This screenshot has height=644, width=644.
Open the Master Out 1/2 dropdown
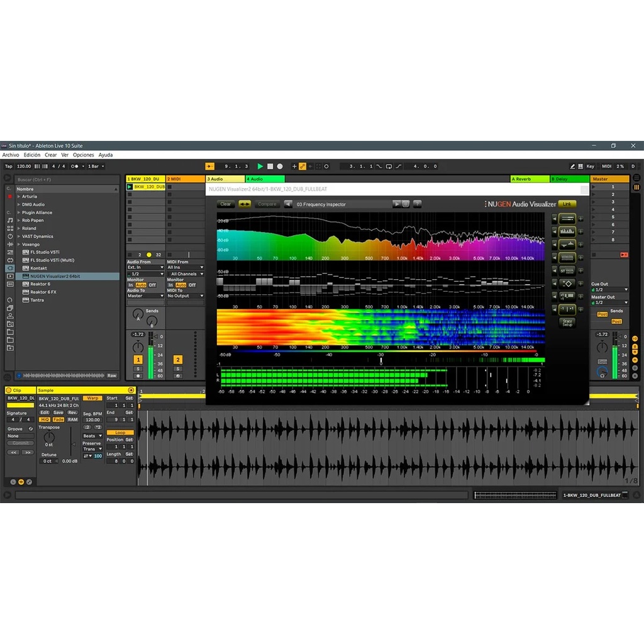tap(610, 303)
